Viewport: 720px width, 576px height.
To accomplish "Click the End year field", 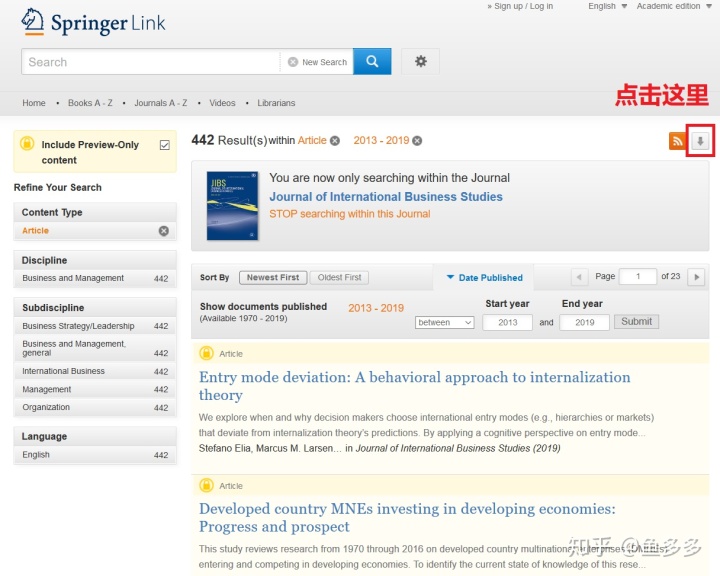I will tap(585, 322).
